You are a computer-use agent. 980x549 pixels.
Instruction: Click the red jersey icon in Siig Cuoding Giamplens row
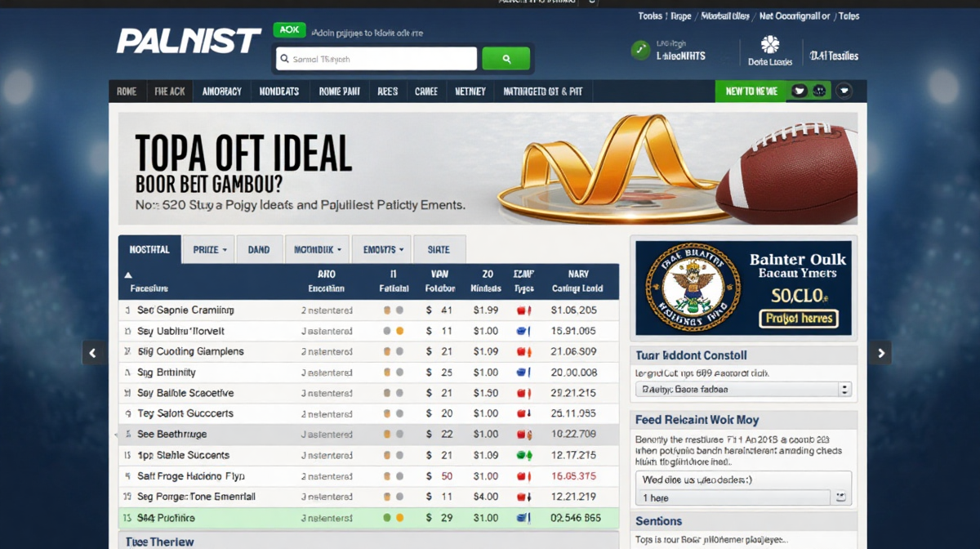pyautogui.click(x=523, y=352)
